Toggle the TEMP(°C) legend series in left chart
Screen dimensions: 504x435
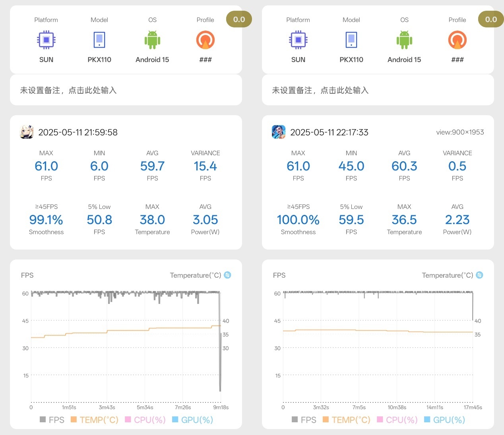(x=95, y=420)
